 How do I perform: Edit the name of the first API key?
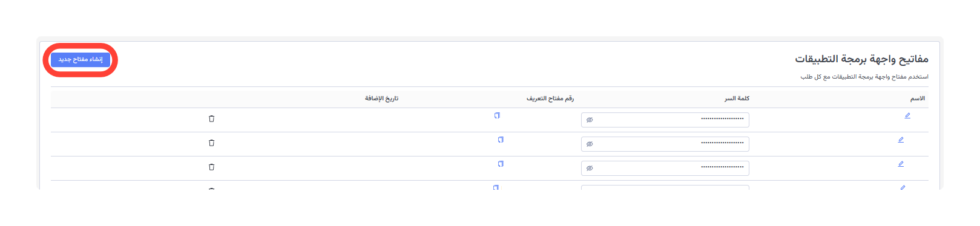[907, 115]
